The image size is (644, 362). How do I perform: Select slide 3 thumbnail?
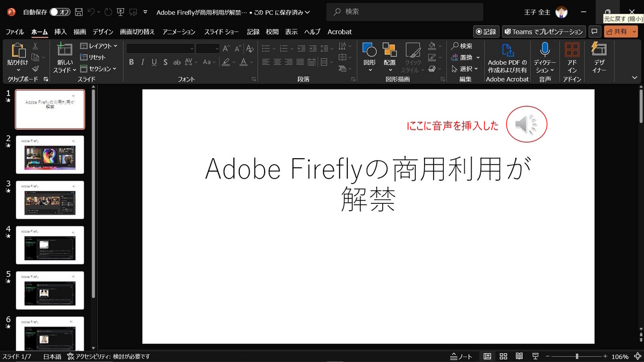coord(50,200)
